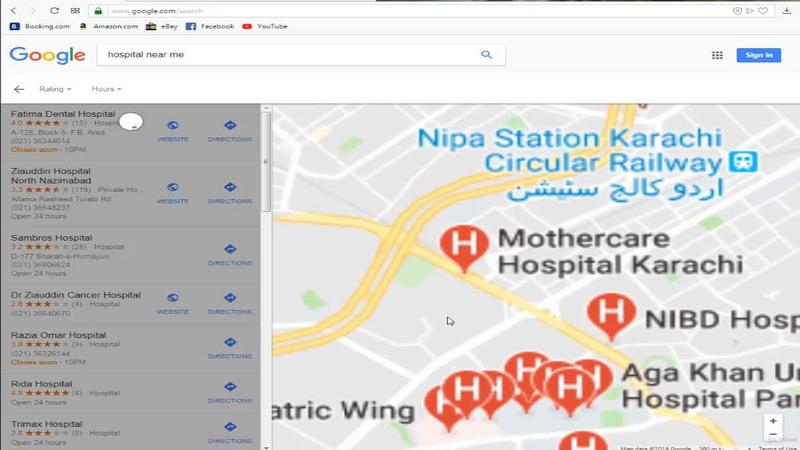Get directions to Ziauddin Hospital North Nazimabad
800x450 pixels.
230,193
